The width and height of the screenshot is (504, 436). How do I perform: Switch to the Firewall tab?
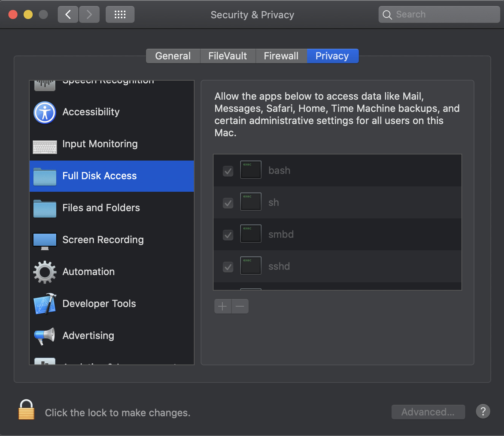click(x=281, y=56)
